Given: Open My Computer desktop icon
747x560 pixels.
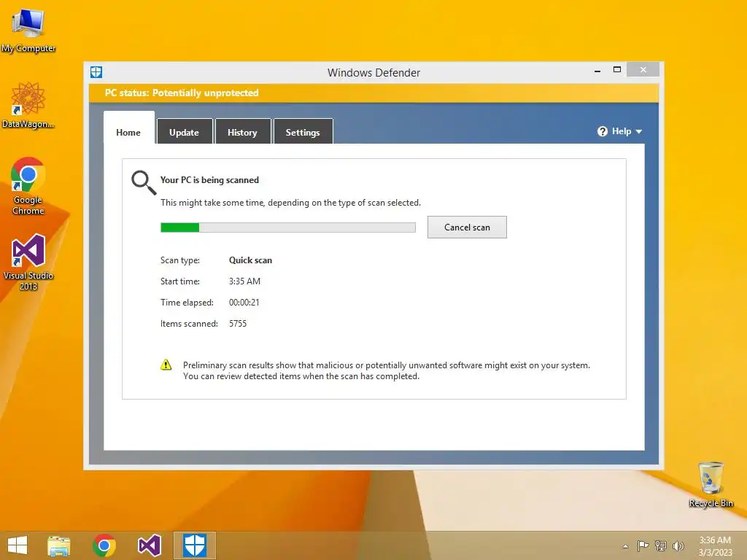Looking at the screenshot, I should pyautogui.click(x=28, y=30).
